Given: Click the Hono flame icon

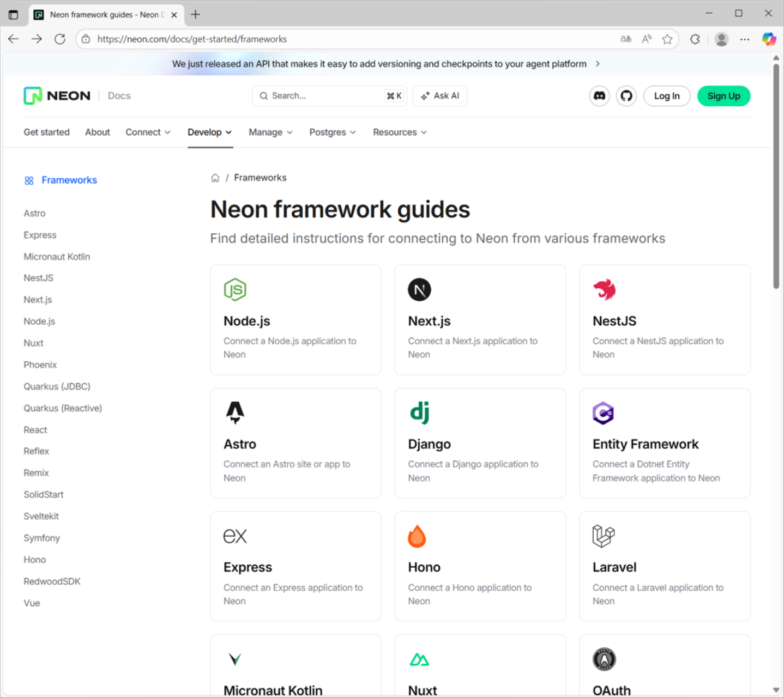Looking at the screenshot, I should (x=417, y=536).
